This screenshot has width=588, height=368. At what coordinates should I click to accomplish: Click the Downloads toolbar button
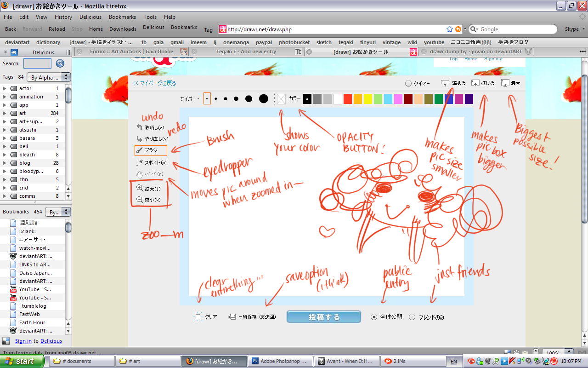coord(123,29)
